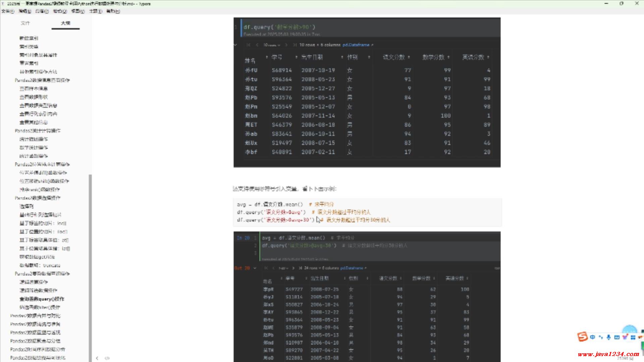Click the floating blue circle icon

tap(629, 329)
